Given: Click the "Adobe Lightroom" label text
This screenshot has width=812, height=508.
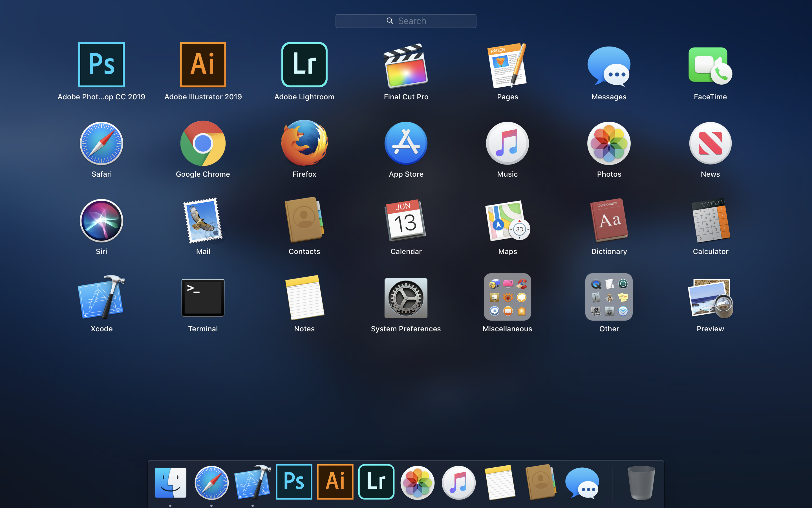Looking at the screenshot, I should pyautogui.click(x=304, y=97).
